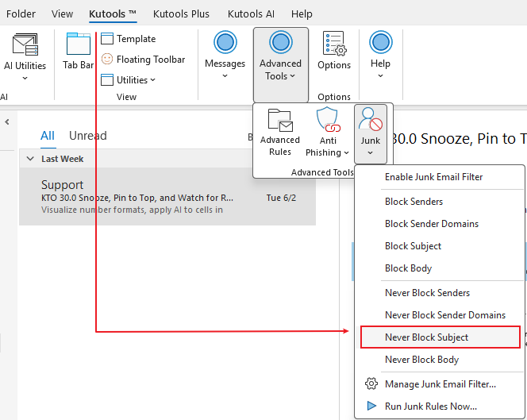Choose Block Body menu entry

pyautogui.click(x=440, y=268)
